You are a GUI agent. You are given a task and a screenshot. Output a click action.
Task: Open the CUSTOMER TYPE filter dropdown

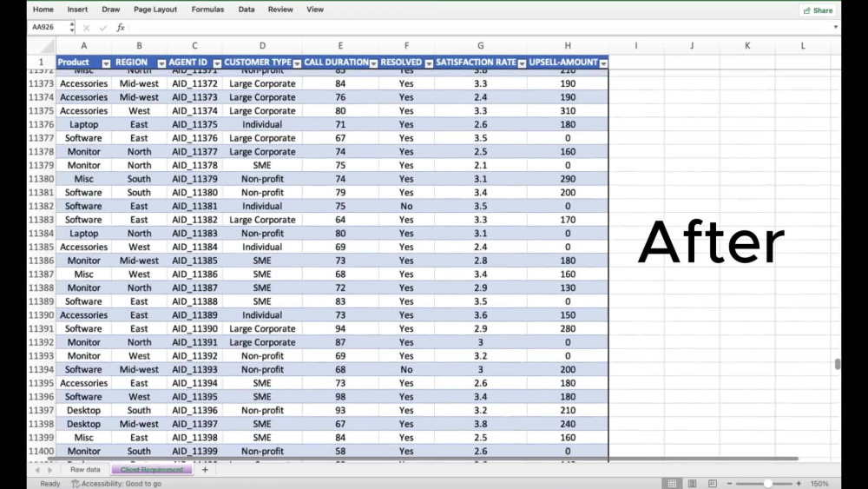[297, 63]
